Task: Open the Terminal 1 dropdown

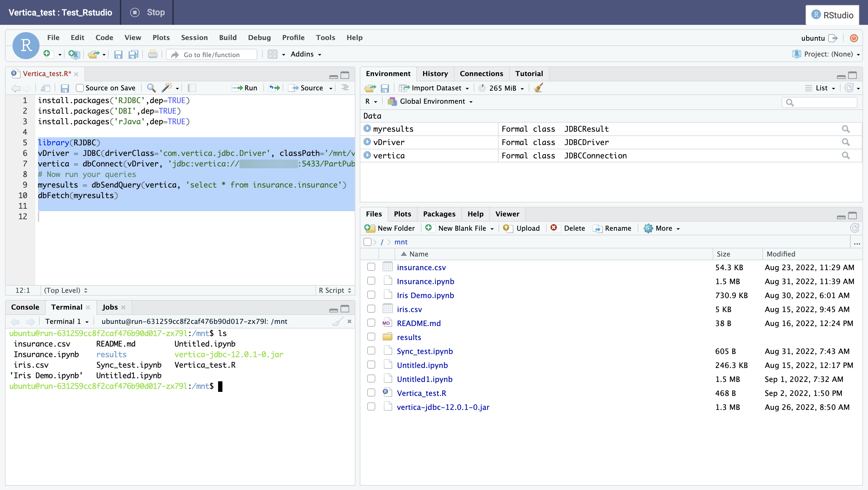Action: pyautogui.click(x=67, y=322)
